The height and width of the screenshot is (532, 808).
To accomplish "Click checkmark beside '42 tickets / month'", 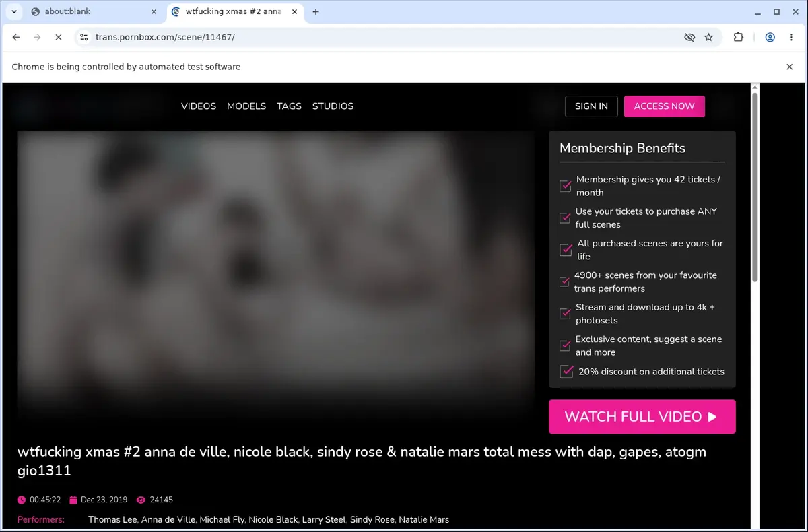I will click(566, 186).
